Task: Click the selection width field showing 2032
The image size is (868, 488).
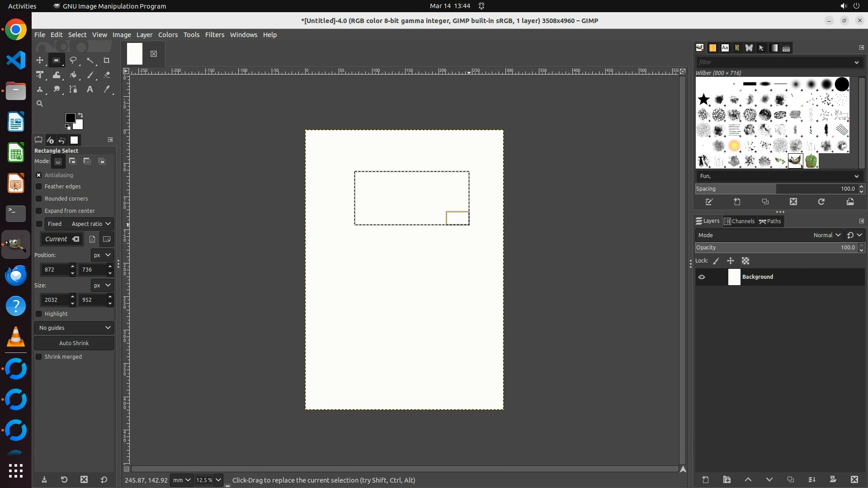Action: pos(54,300)
